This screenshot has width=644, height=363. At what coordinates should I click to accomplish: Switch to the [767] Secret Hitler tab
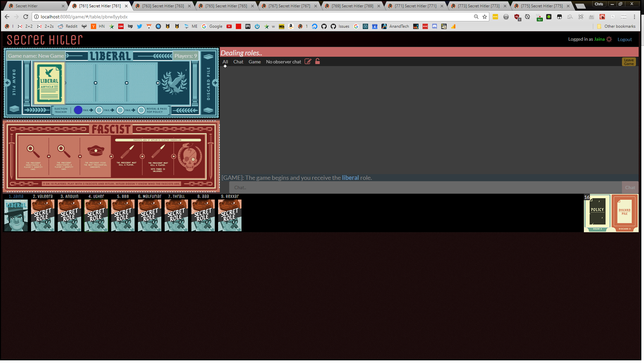click(289, 6)
